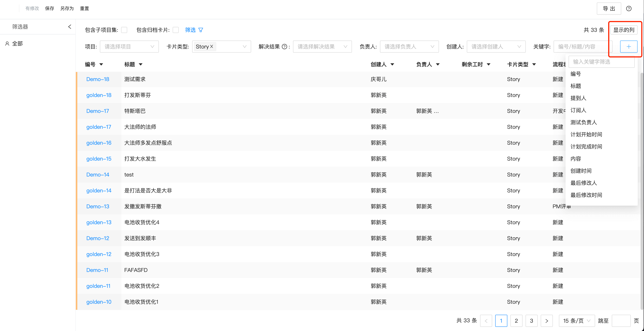Click the 另存为 save as option
This screenshot has width=644, height=331.
tap(67, 9)
